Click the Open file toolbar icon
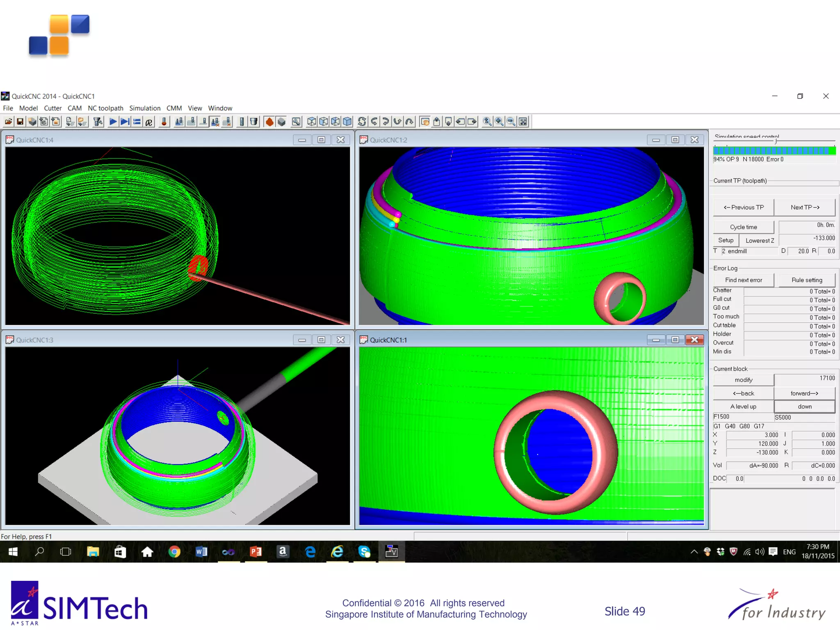840x630 pixels. (x=8, y=122)
